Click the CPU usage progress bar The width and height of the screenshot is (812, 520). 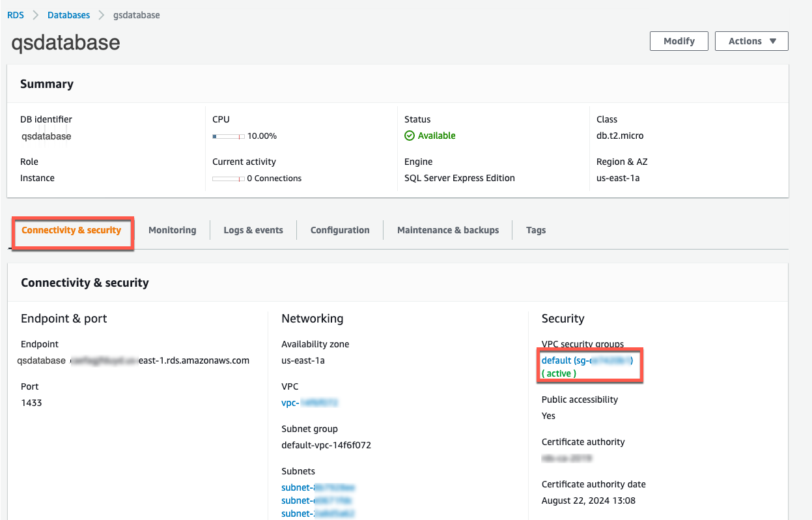228,136
